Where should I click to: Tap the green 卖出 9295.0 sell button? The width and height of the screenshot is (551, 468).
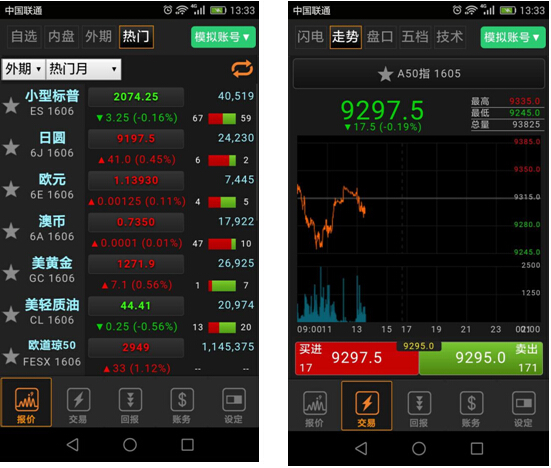coord(481,359)
